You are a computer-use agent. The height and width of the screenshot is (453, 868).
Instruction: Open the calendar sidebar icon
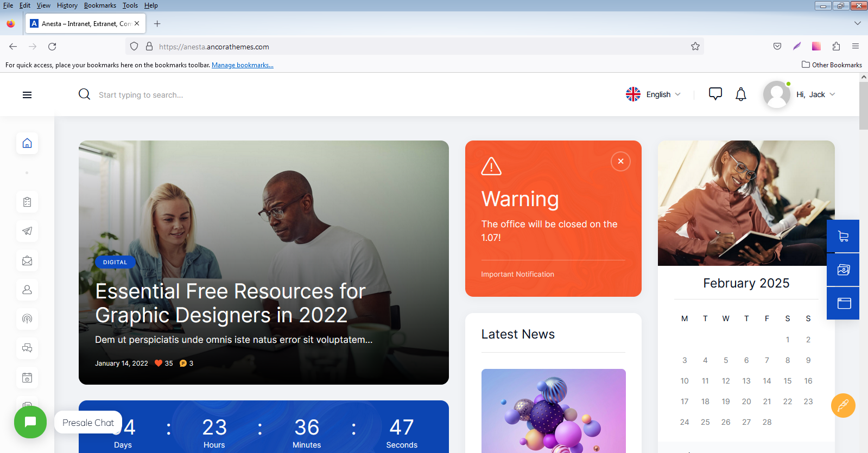pos(27,378)
